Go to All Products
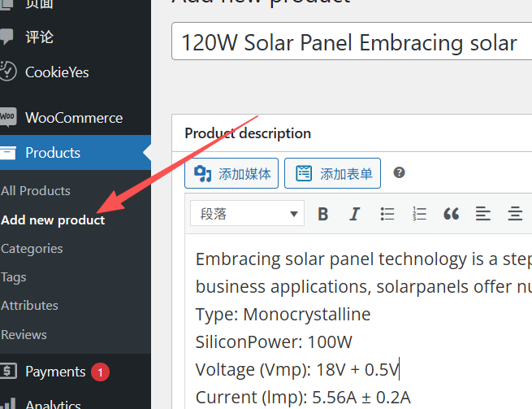Screen dimensions: 532x409 coord(36,190)
